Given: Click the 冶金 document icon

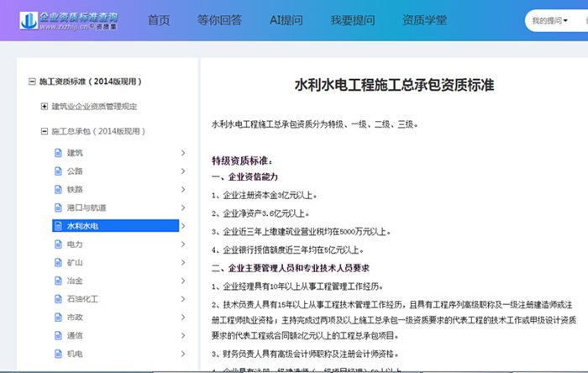Looking at the screenshot, I should [x=58, y=281].
